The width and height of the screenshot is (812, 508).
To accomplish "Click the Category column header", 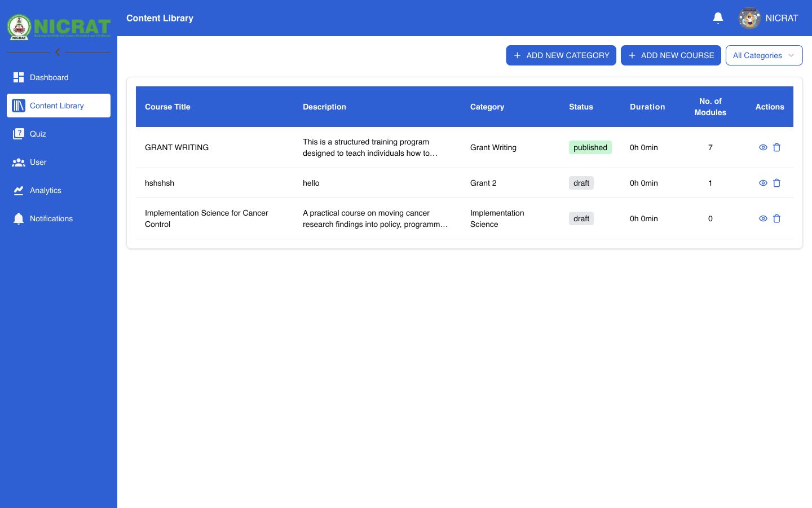I will click(x=487, y=107).
